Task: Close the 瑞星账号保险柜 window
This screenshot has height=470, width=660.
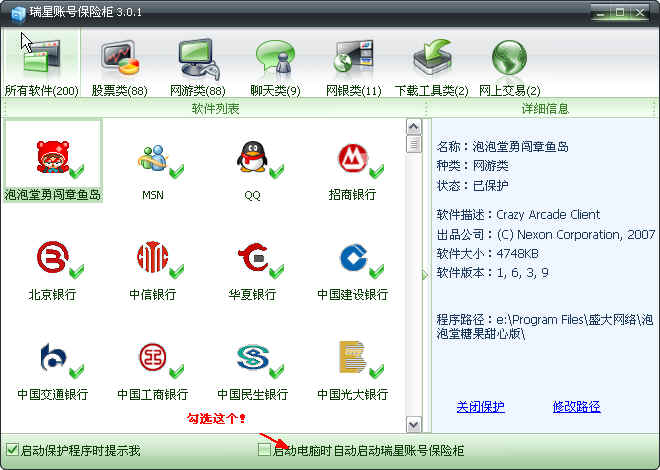Action: point(640,13)
